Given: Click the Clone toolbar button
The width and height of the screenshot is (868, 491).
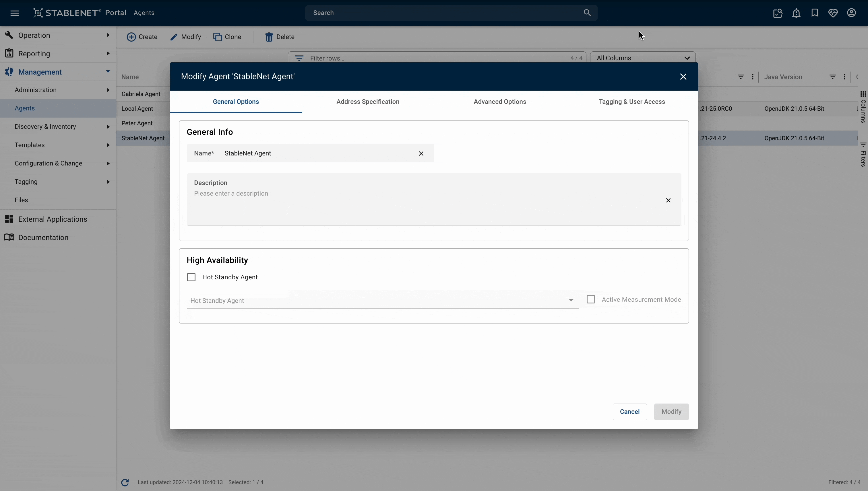Looking at the screenshot, I should 227,37.
